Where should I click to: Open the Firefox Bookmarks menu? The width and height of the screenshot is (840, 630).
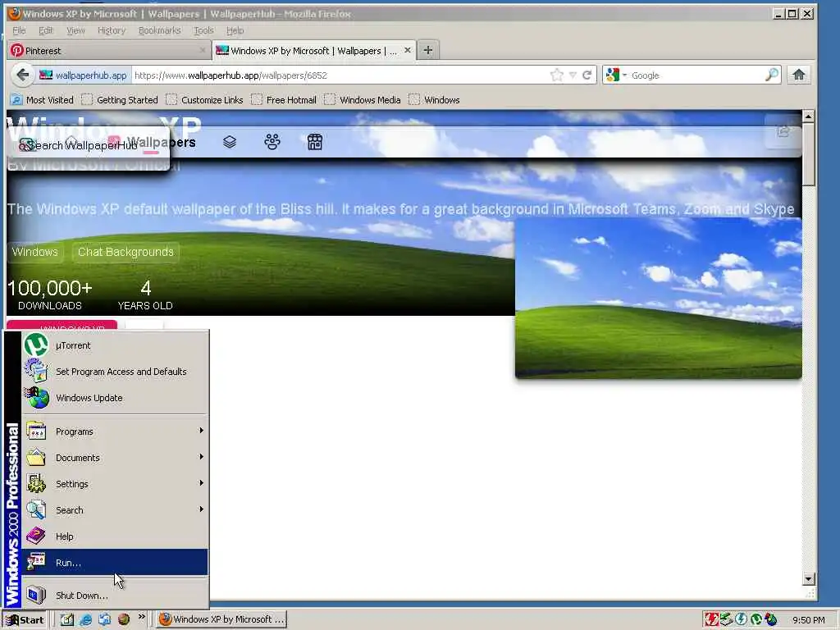160,30
